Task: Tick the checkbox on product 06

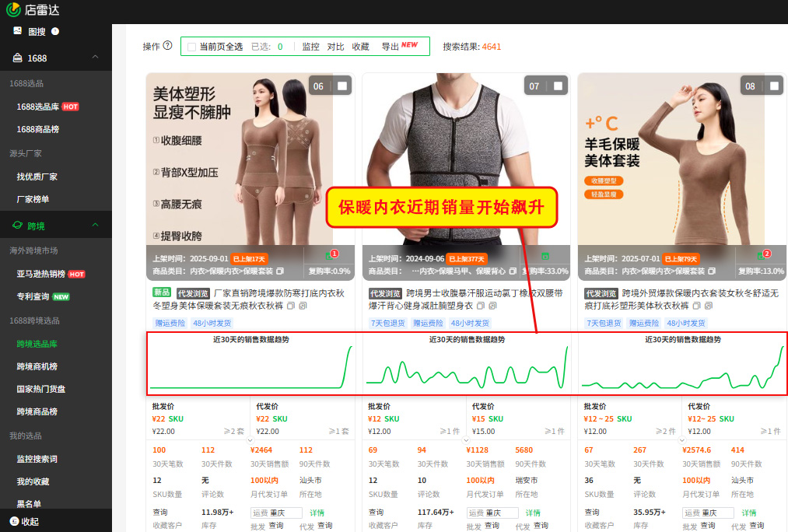Action: tap(342, 86)
